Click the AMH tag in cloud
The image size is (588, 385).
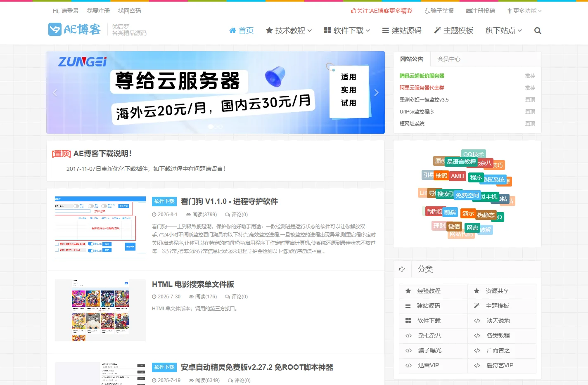[458, 176]
